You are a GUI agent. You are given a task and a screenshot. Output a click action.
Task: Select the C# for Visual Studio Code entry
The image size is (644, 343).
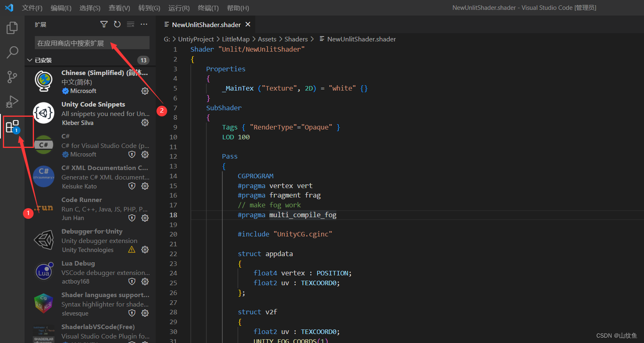[90, 145]
